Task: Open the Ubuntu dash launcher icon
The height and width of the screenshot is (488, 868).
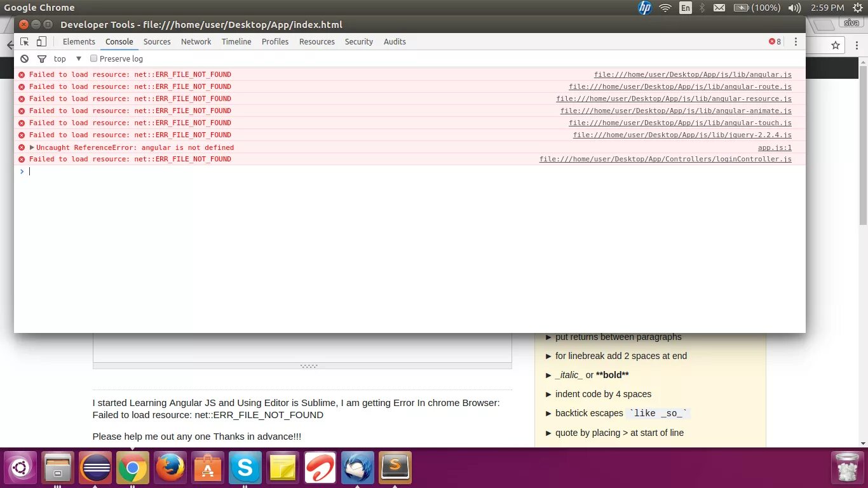Action: 20,468
